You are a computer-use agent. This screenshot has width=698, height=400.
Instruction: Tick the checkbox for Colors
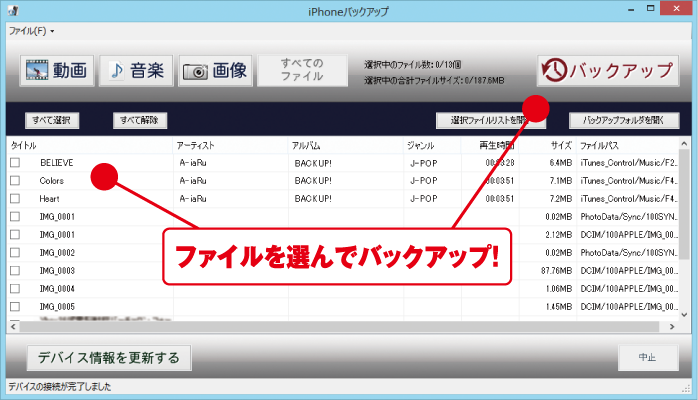[15, 181]
